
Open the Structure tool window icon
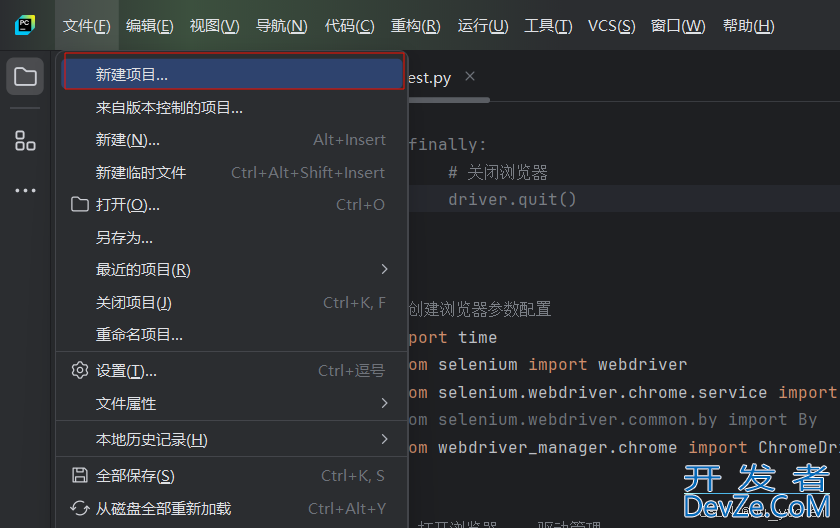click(x=25, y=140)
